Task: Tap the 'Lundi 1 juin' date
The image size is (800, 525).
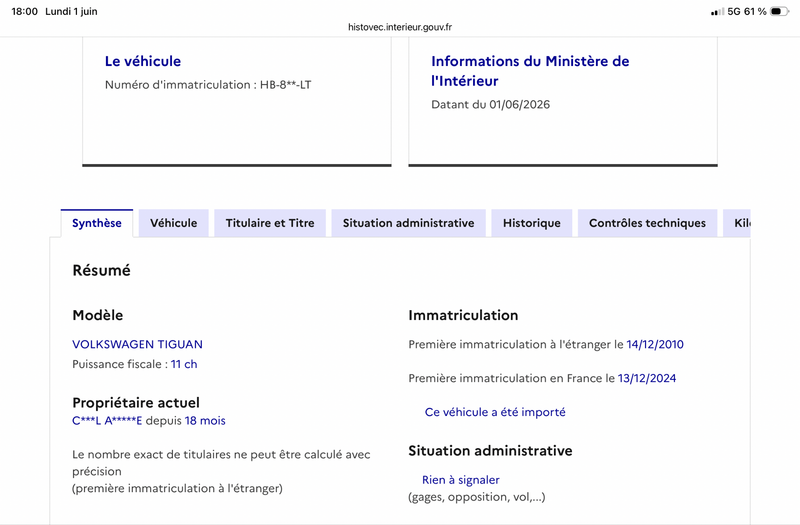Action: coord(71,11)
